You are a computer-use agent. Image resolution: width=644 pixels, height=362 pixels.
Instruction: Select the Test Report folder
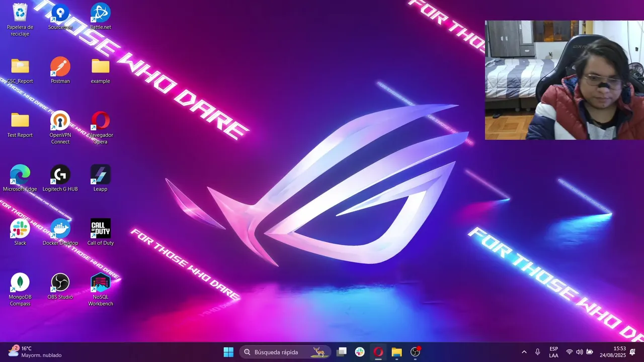pyautogui.click(x=20, y=124)
